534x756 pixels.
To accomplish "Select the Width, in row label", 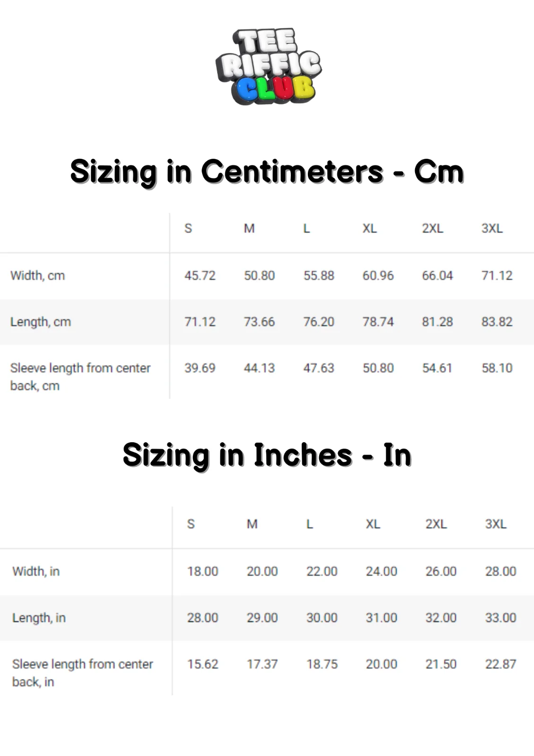I will (x=36, y=571).
